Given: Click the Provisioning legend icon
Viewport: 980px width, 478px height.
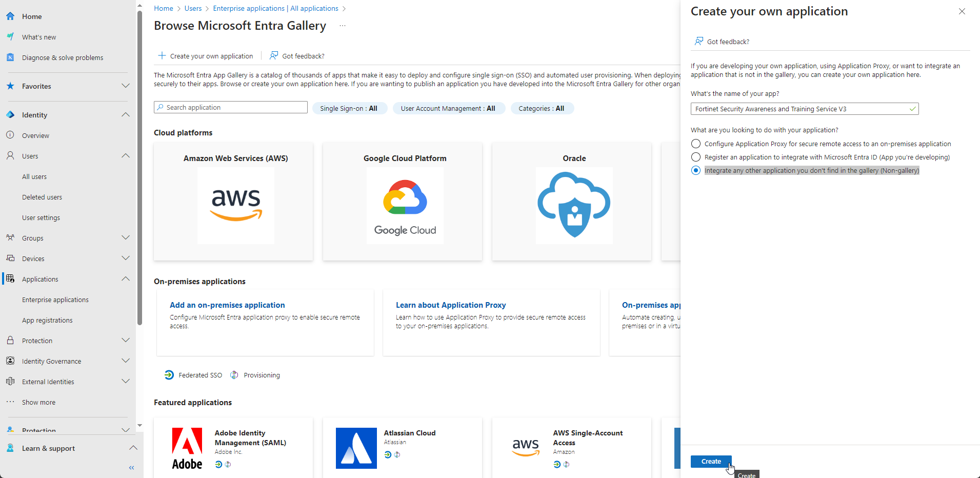Looking at the screenshot, I should 234,375.
